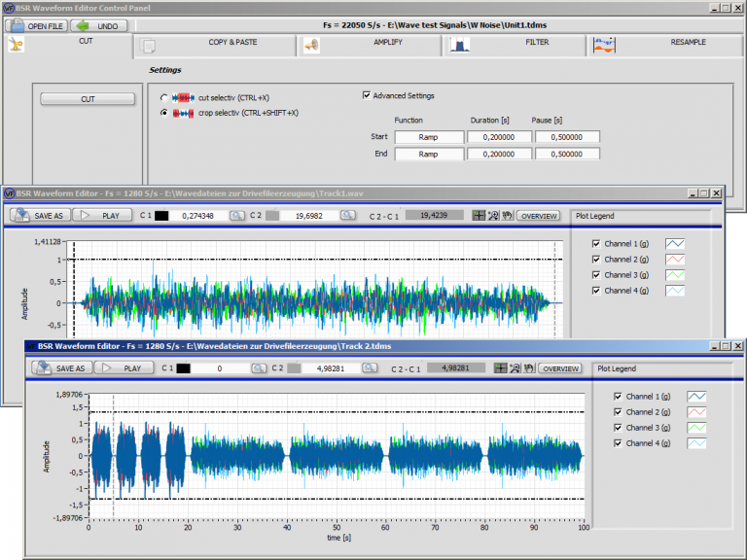Select the hand pan tool in Track 2.tdms toolbar
Screen dimensions: 747x560
point(530,368)
